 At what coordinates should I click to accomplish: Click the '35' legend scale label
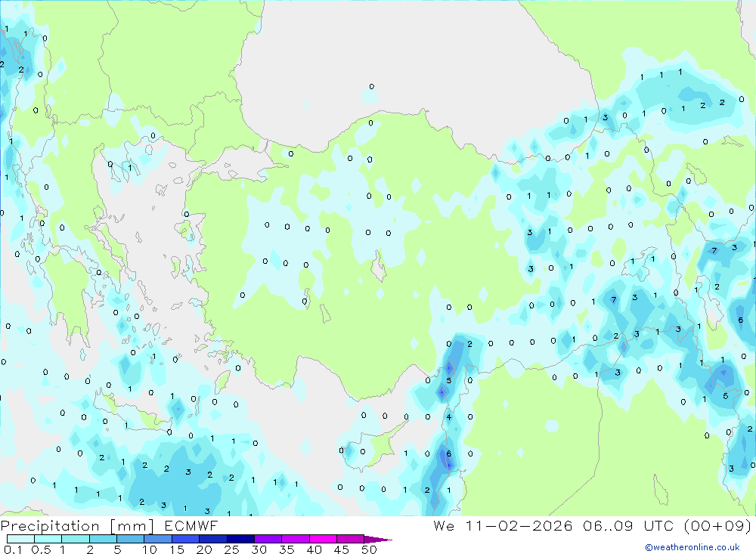[287, 549]
